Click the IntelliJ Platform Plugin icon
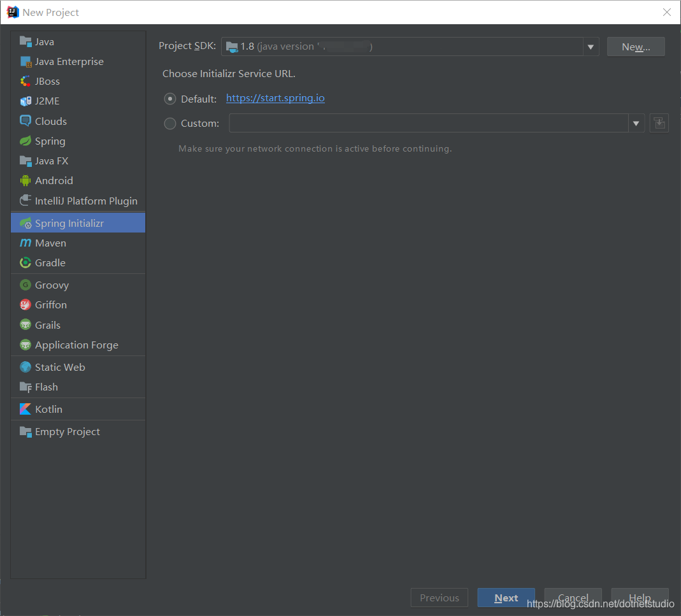 tap(25, 200)
